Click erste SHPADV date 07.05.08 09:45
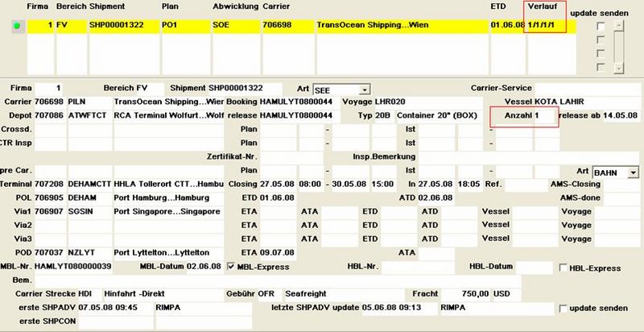This screenshot has width=644, height=332. coord(115,308)
